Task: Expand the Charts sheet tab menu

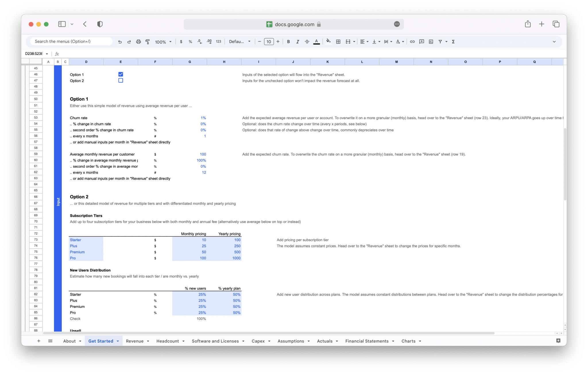Action: 420,341
